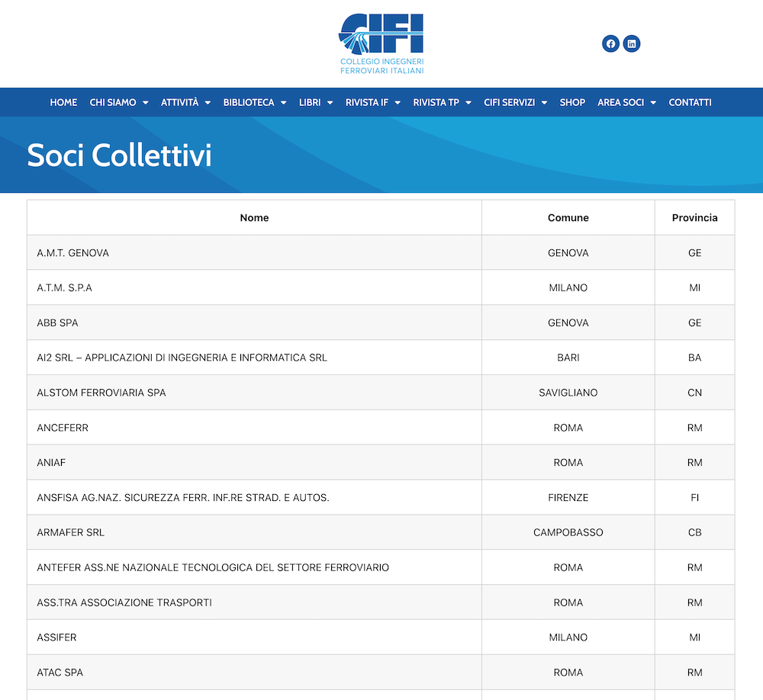Go to the HOME menu item
763x700 pixels.
63,103
